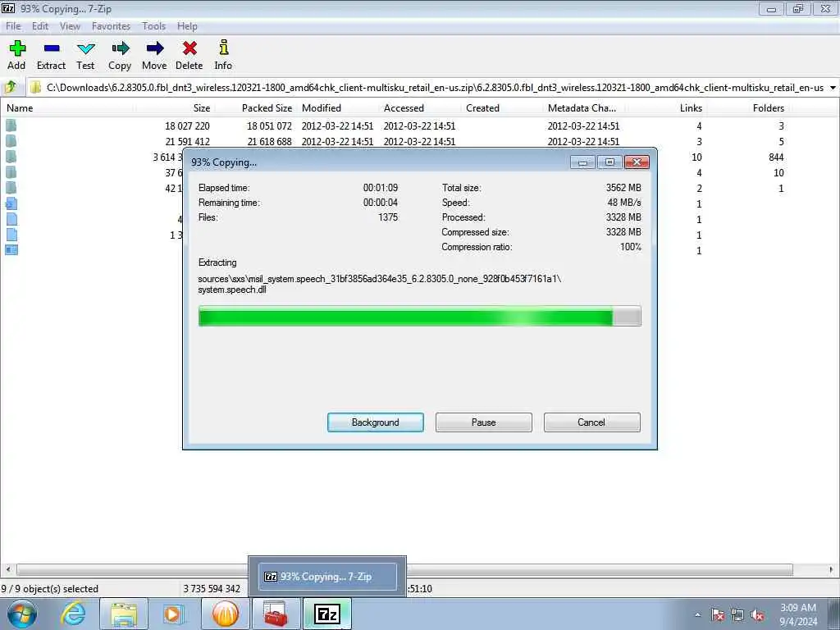
Task: Click the 7-Zip taskbar button
Action: 327,614
